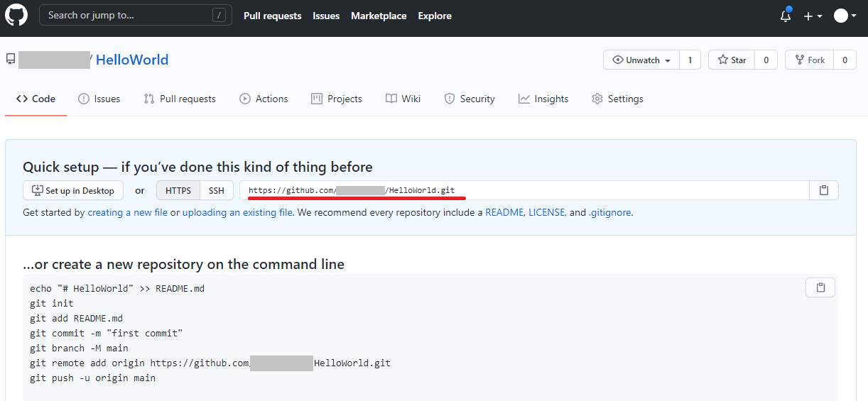Viewport: 868px width, 401px height.
Task: Open the user avatar menu
Action: click(x=845, y=16)
